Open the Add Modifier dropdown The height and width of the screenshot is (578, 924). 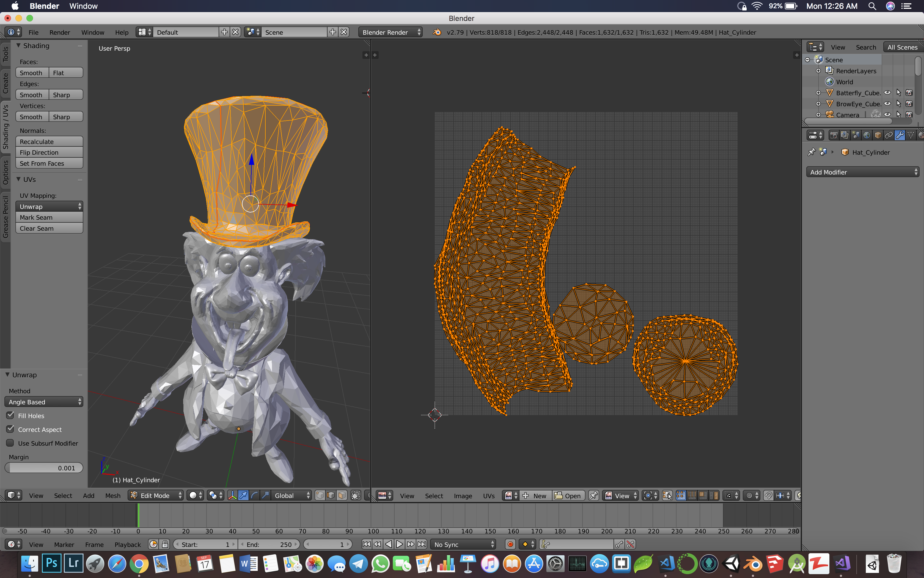[863, 172]
